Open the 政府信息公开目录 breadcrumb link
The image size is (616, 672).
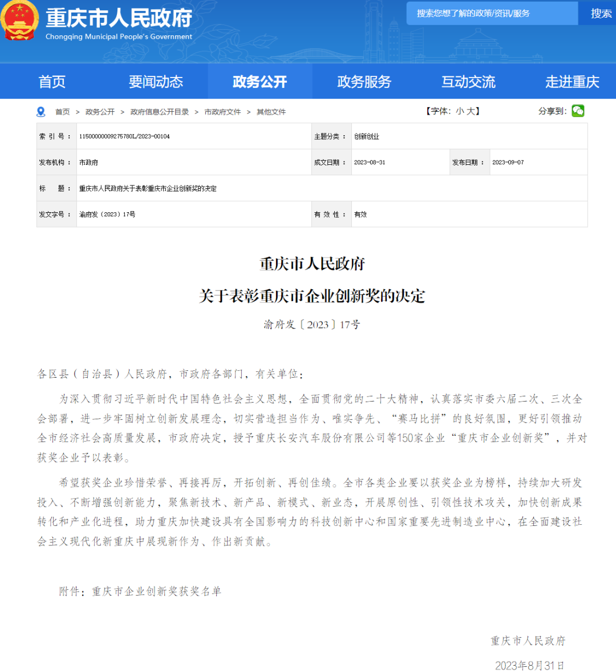click(x=160, y=112)
